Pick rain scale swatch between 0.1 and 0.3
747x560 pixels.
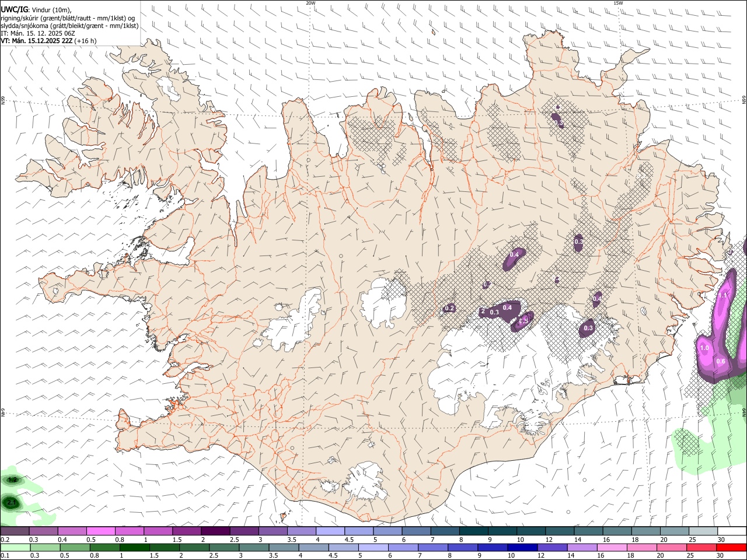pos(15,547)
